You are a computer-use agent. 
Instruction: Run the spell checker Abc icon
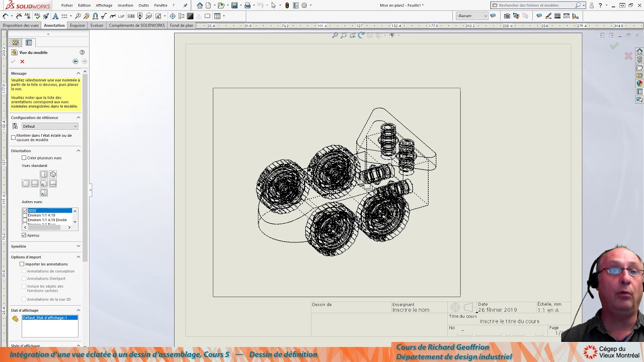(37, 16)
